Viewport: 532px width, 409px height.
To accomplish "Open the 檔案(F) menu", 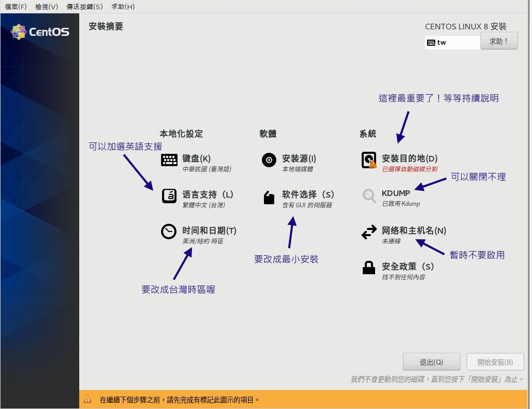I will point(15,7).
